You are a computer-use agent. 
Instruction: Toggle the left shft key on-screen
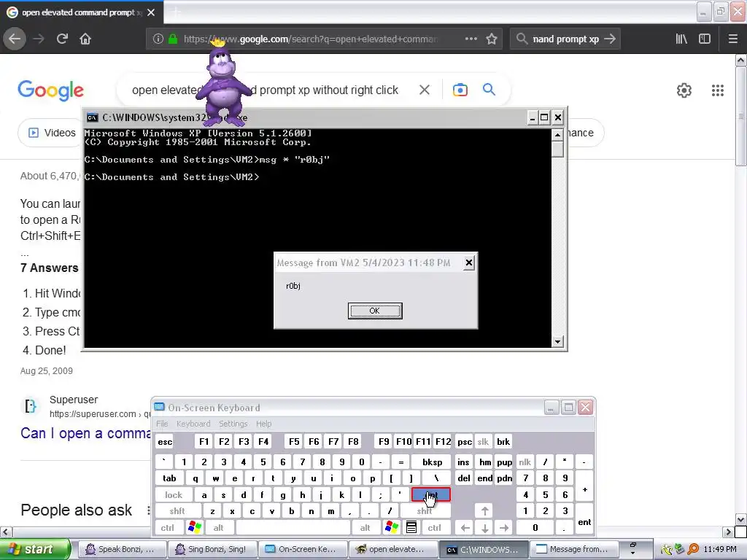click(177, 511)
